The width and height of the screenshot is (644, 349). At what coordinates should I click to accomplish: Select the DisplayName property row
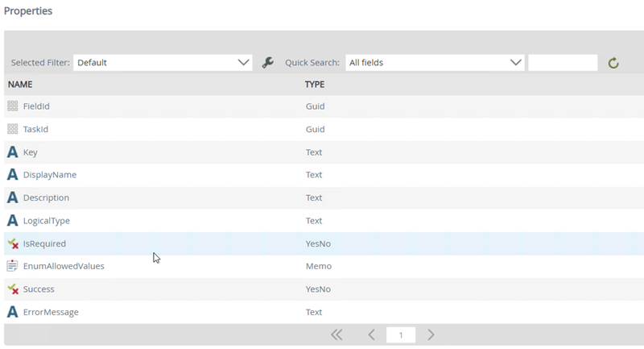pos(50,175)
